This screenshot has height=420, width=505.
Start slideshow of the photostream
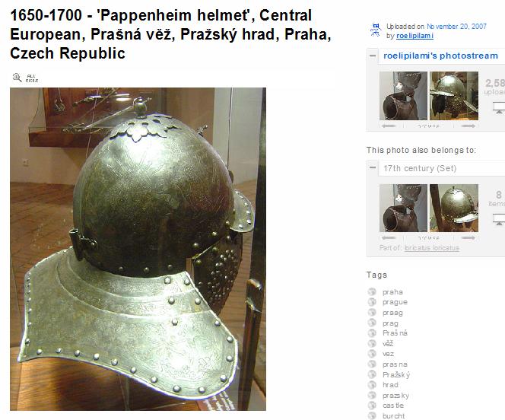point(499,107)
